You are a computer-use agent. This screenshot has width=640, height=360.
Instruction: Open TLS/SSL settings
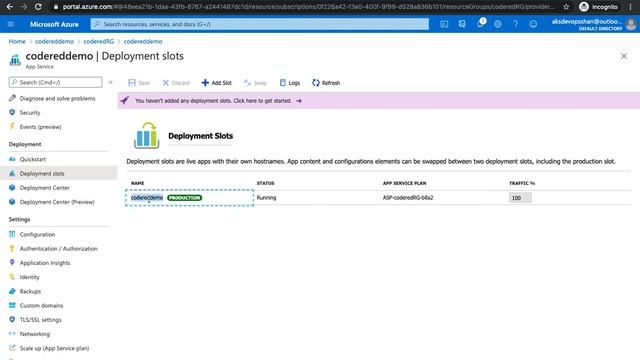40,320
